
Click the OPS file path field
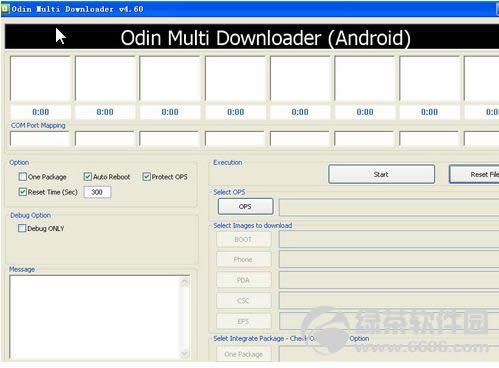389,207
